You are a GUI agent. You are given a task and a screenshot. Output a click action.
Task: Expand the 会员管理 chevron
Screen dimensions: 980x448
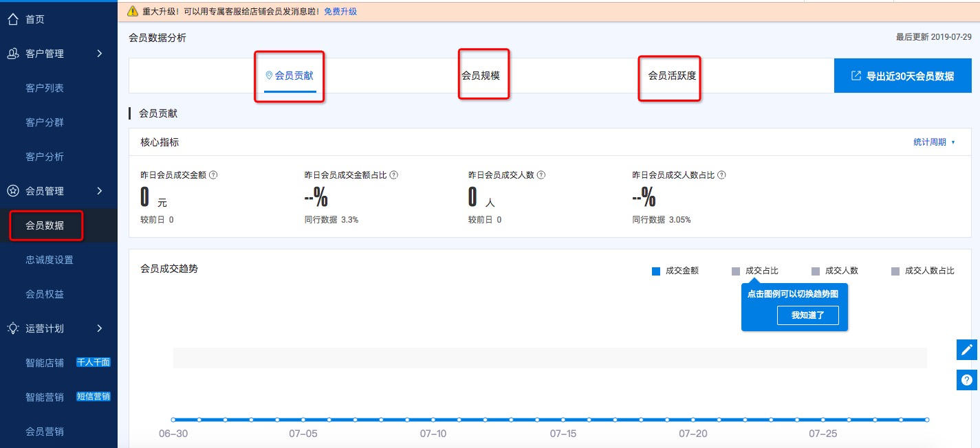[x=100, y=191]
